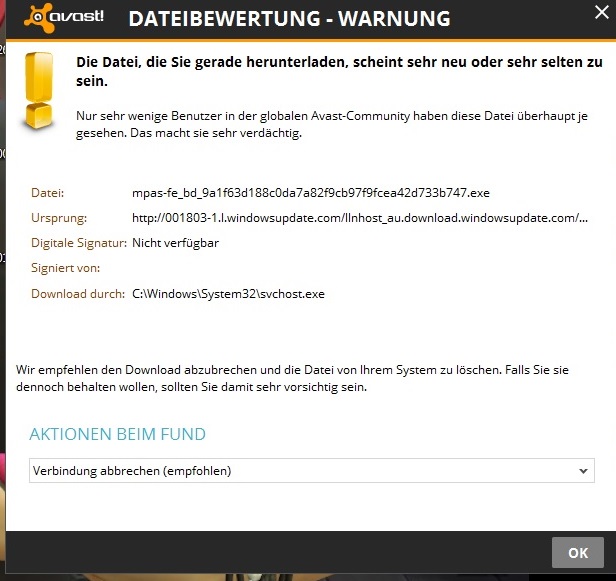This screenshot has width=616, height=581.
Task: Click the 'AKTIONEN BEIM FUND' heading
Action: 117,434
